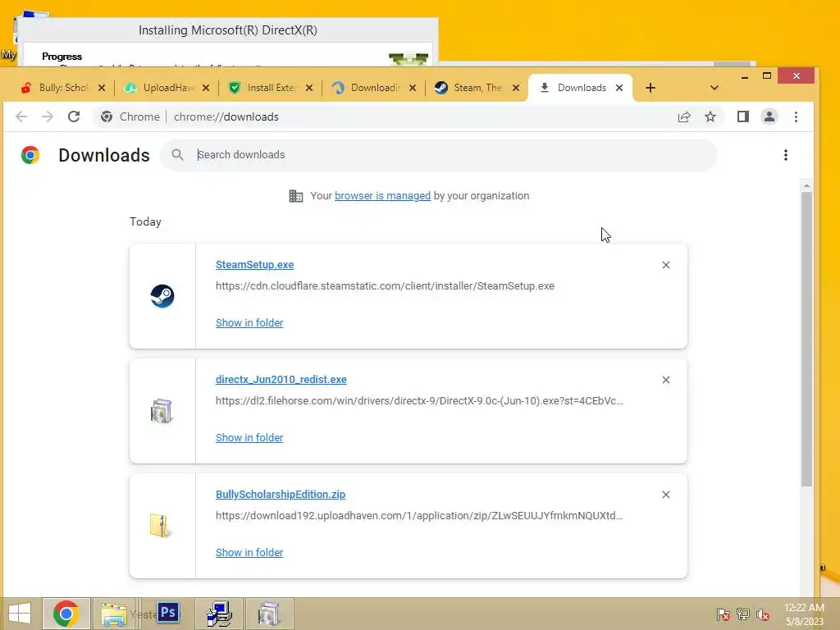Remove SteamSetup.exe from the list
Image resolution: width=840 pixels, height=630 pixels.
click(x=666, y=265)
